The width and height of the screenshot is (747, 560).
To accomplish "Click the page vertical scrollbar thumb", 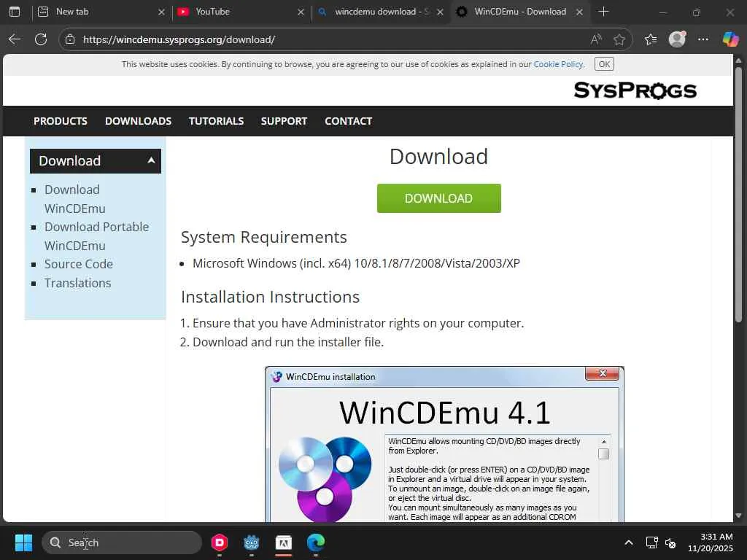I will point(738,194).
